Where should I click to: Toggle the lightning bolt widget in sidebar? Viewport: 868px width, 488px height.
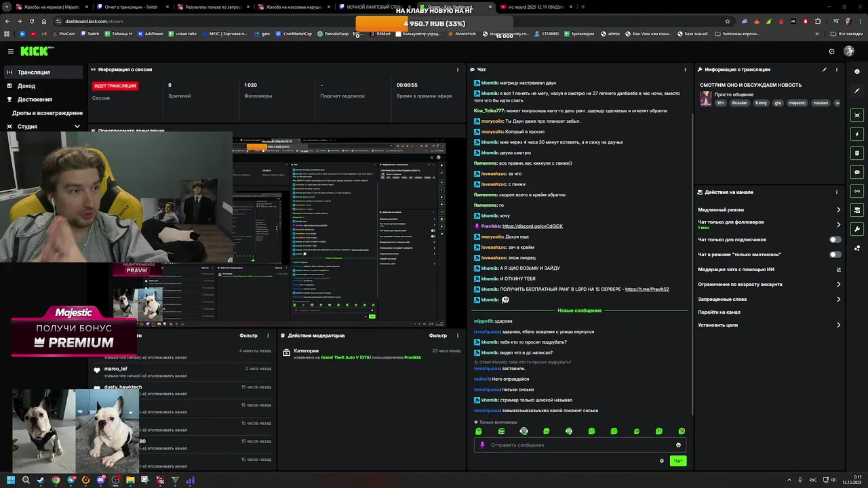(857, 134)
